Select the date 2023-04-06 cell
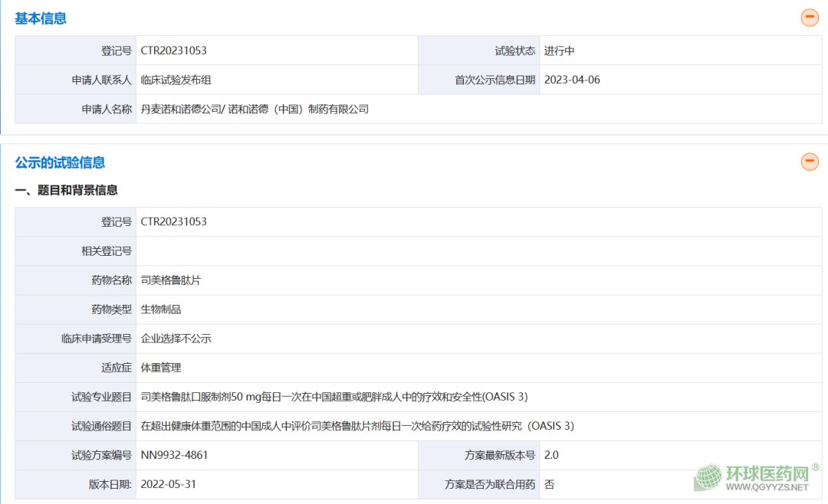This screenshot has height=504, width=828. click(x=571, y=80)
